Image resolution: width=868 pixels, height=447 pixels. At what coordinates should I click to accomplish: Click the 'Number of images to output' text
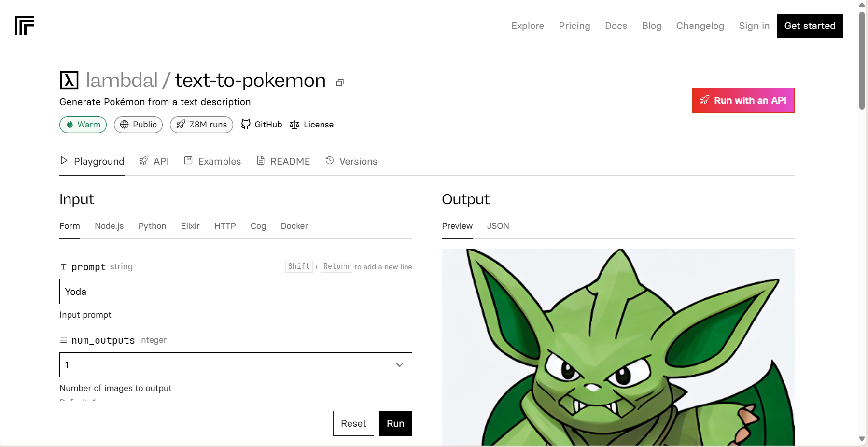(115, 388)
